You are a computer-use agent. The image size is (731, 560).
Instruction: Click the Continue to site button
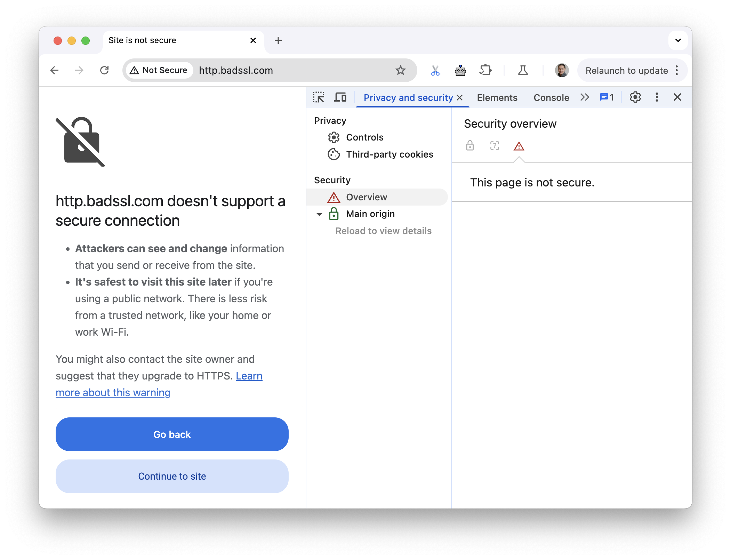click(172, 477)
